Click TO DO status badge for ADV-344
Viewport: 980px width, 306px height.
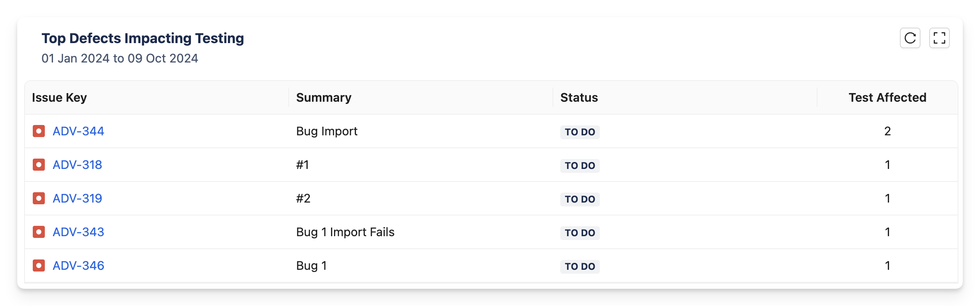click(580, 132)
